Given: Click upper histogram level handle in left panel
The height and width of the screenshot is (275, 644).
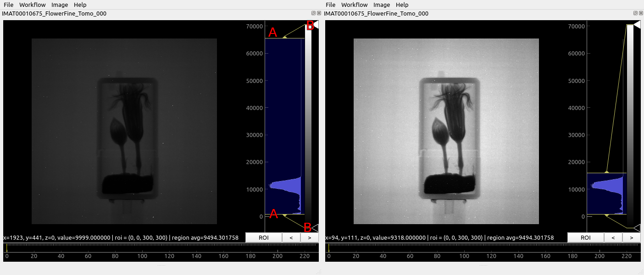Looking at the screenshot, I should tap(284, 38).
